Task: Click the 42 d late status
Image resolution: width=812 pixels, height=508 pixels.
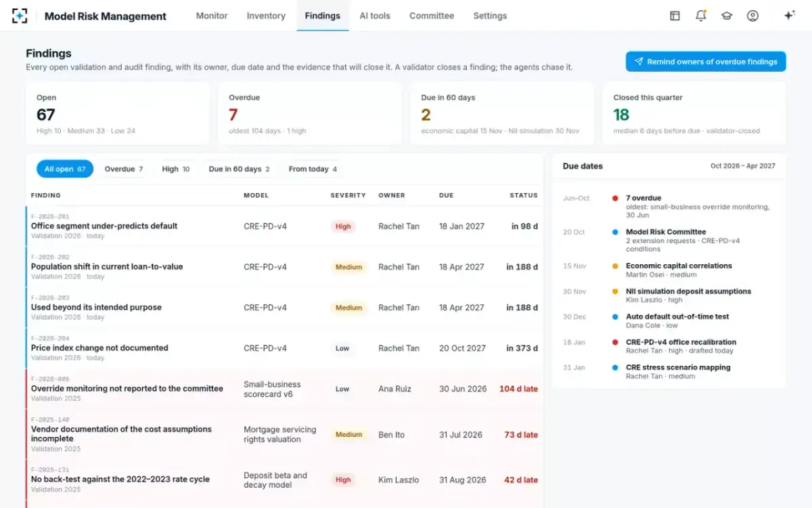Action: (x=521, y=480)
